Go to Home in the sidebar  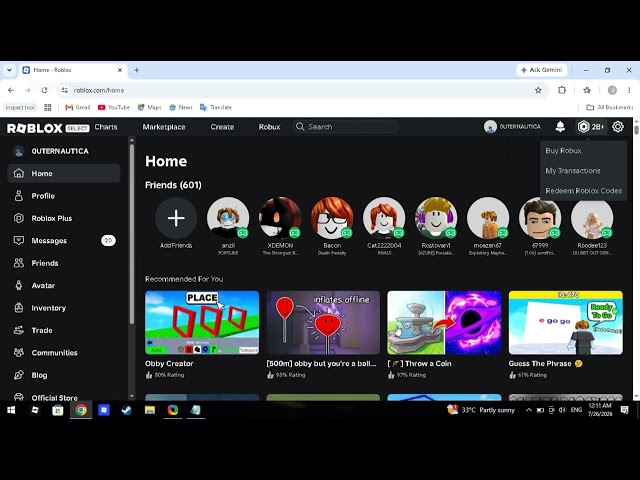64,173
